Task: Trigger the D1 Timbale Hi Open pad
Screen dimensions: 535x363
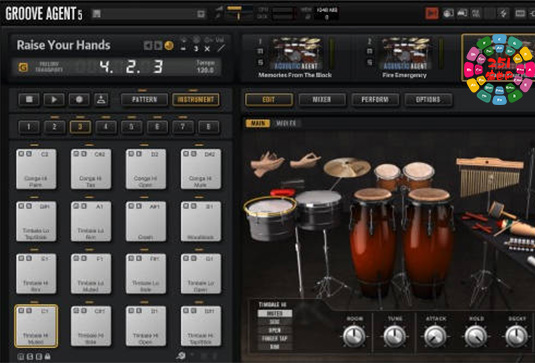Action: [146, 326]
